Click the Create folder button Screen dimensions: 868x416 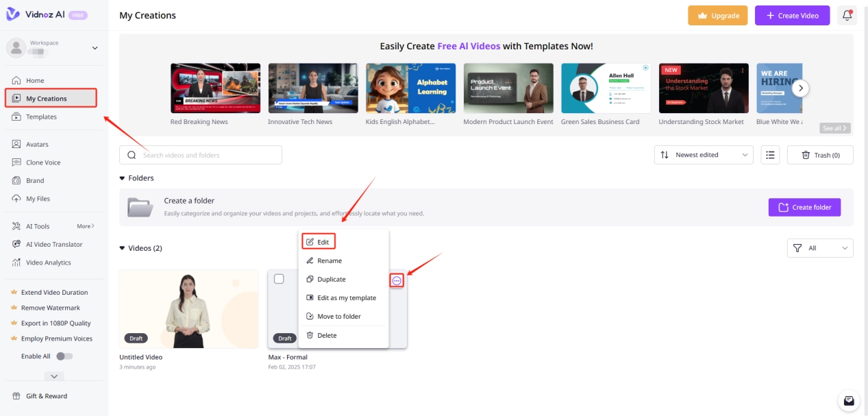click(x=804, y=207)
